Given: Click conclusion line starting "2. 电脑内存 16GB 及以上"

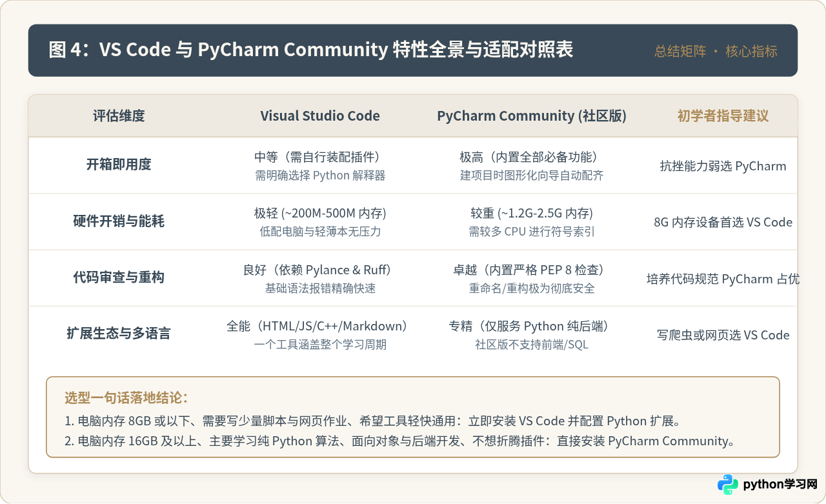Looking at the screenshot, I should click(400, 441).
